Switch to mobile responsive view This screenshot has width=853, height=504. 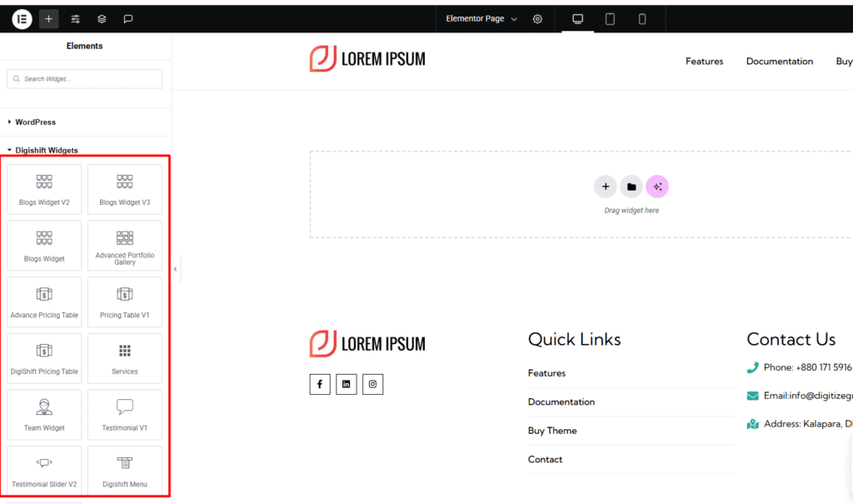[x=642, y=18]
